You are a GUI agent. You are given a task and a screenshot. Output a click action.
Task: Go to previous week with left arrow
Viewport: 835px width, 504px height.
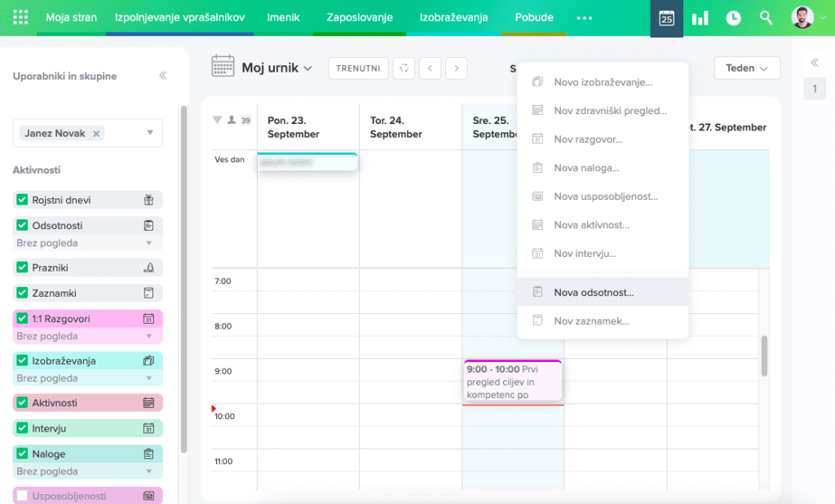(431, 69)
